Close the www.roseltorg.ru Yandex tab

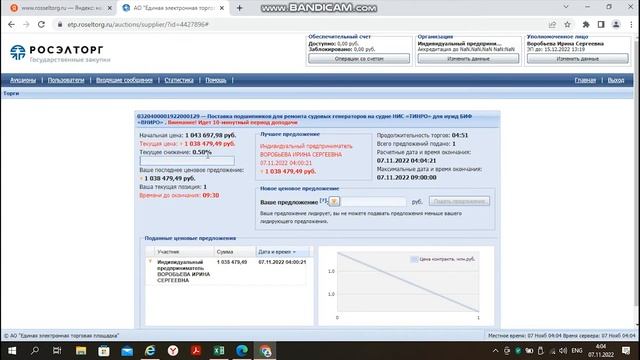[109, 8]
